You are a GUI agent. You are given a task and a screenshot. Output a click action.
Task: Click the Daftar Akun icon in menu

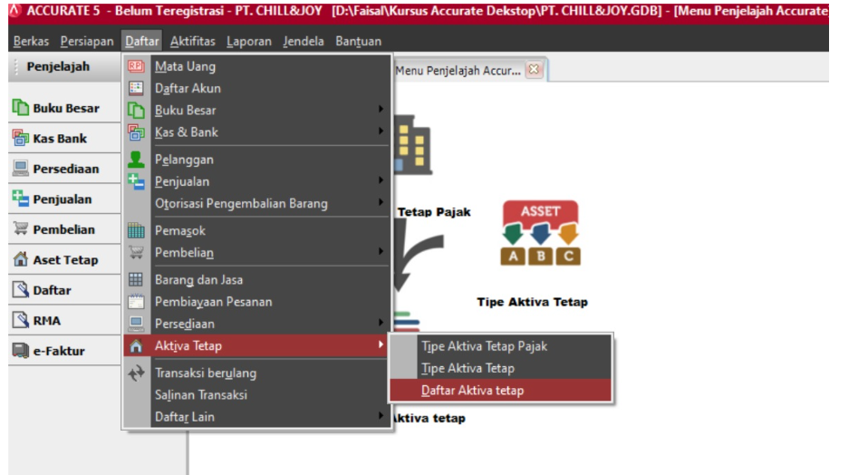136,88
